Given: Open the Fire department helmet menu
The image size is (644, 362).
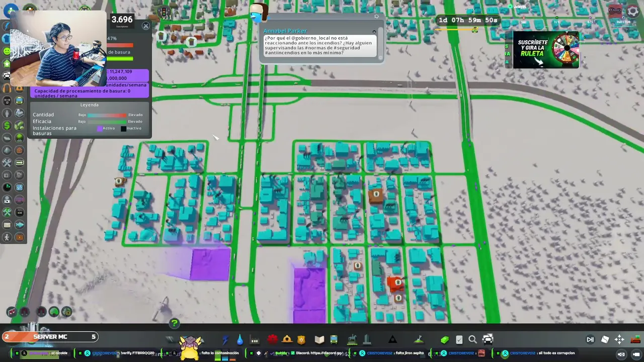Looking at the screenshot, I should pyautogui.click(x=287, y=340).
